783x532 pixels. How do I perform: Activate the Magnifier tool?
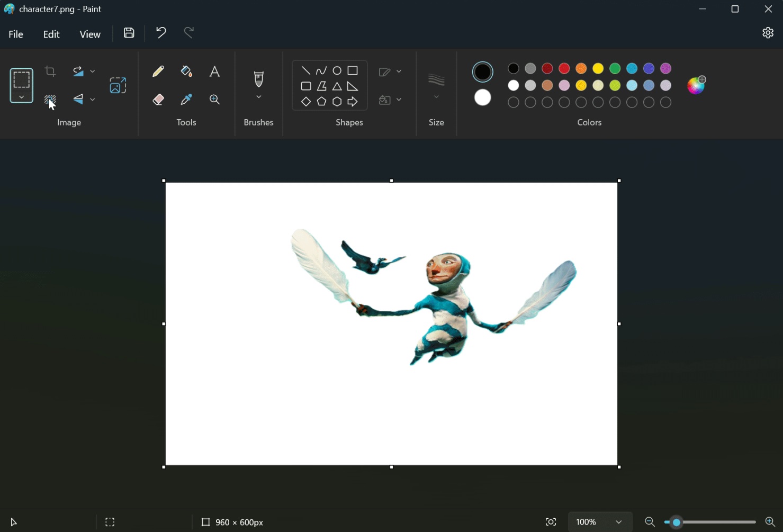click(214, 99)
